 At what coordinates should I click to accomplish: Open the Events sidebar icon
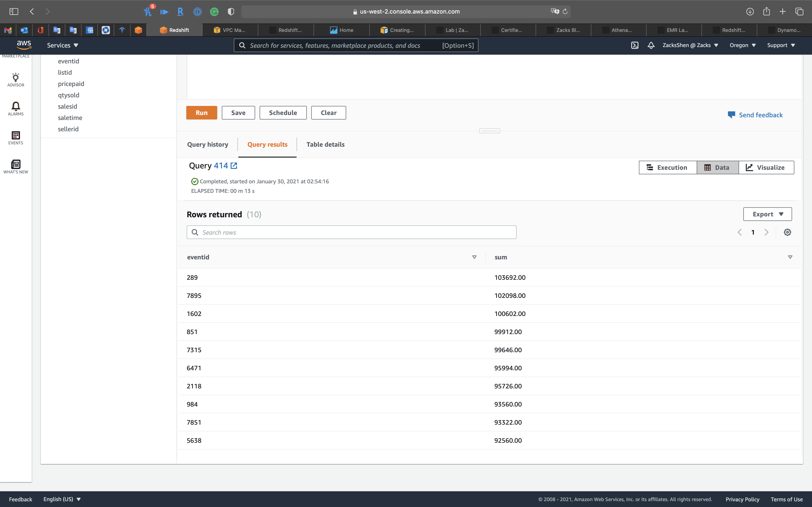[16, 137]
